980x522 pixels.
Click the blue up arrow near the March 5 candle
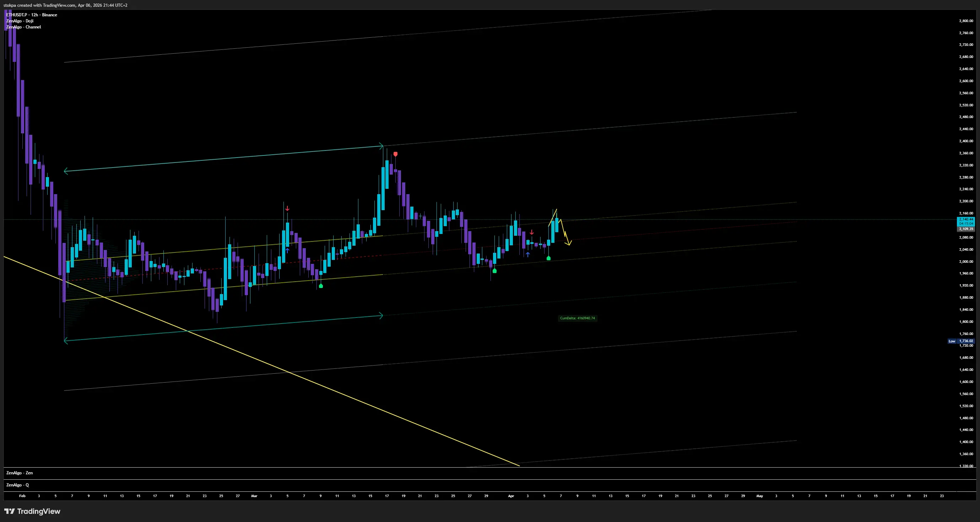click(x=287, y=251)
